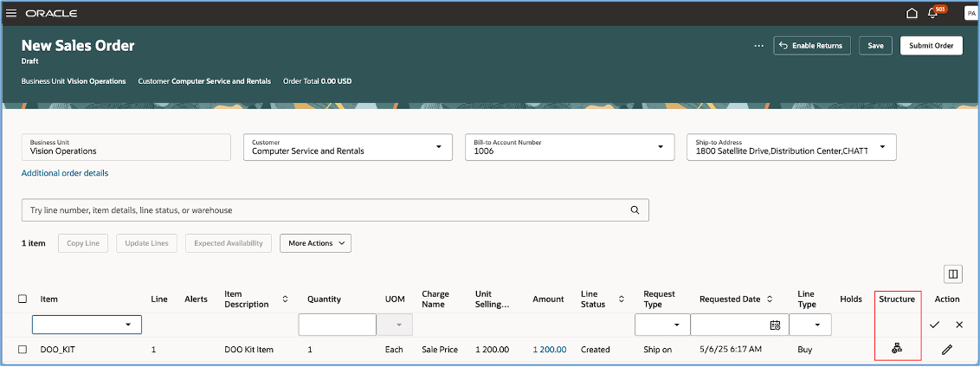
Task: Open the notifications bell
Action: pos(933,13)
